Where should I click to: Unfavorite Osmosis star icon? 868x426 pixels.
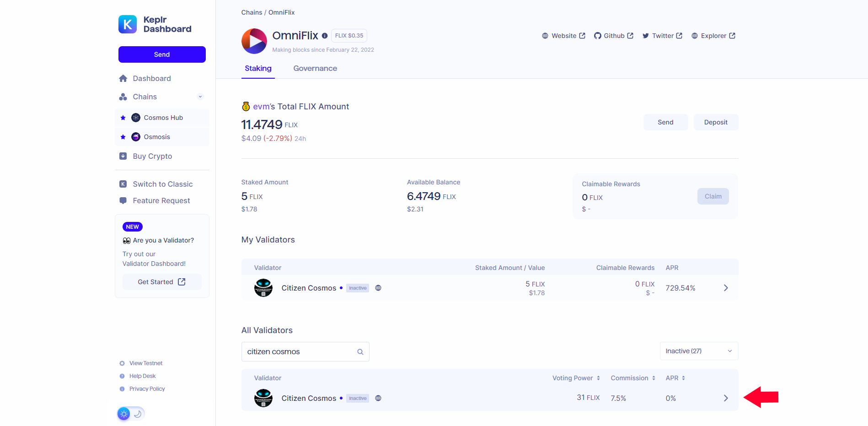[123, 137]
